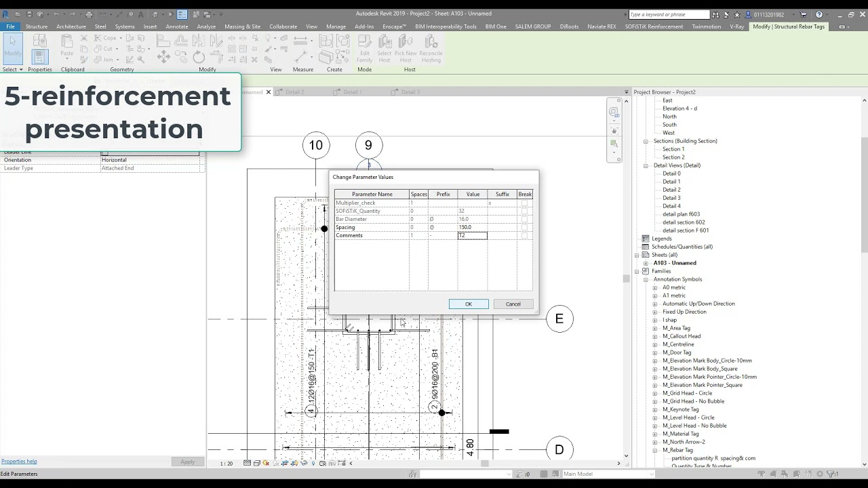Select the Rotate tool in Modify panel
The height and width of the screenshot is (488, 868).
pos(199,58)
